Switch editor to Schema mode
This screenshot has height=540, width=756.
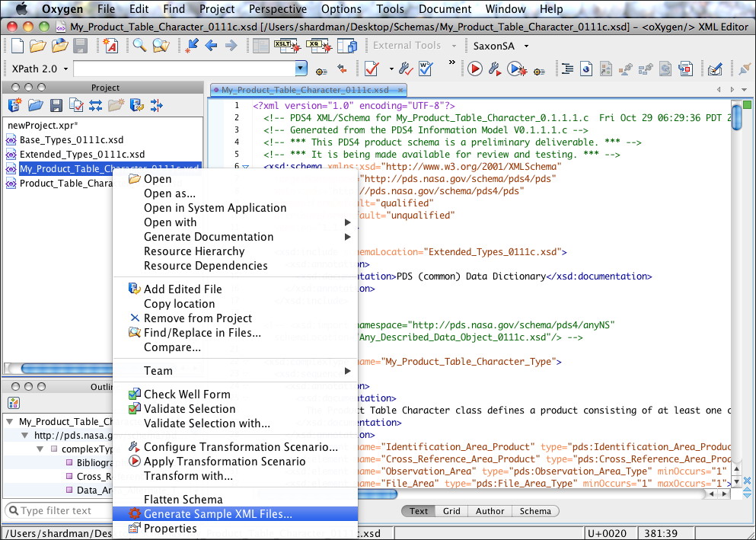coord(535,511)
